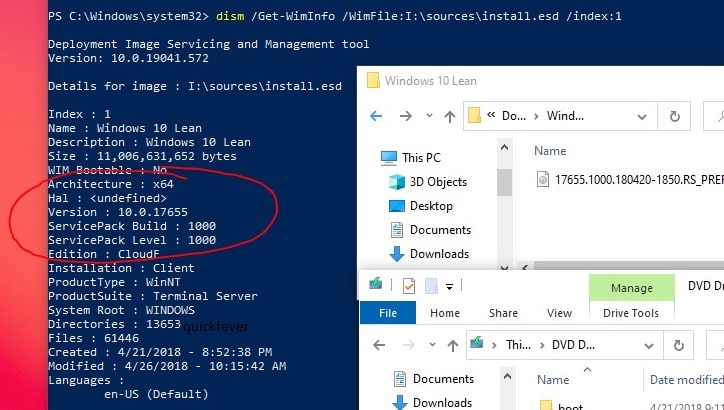Go back in the DVD Drive explorer window
The width and height of the screenshot is (724, 410).
point(379,345)
